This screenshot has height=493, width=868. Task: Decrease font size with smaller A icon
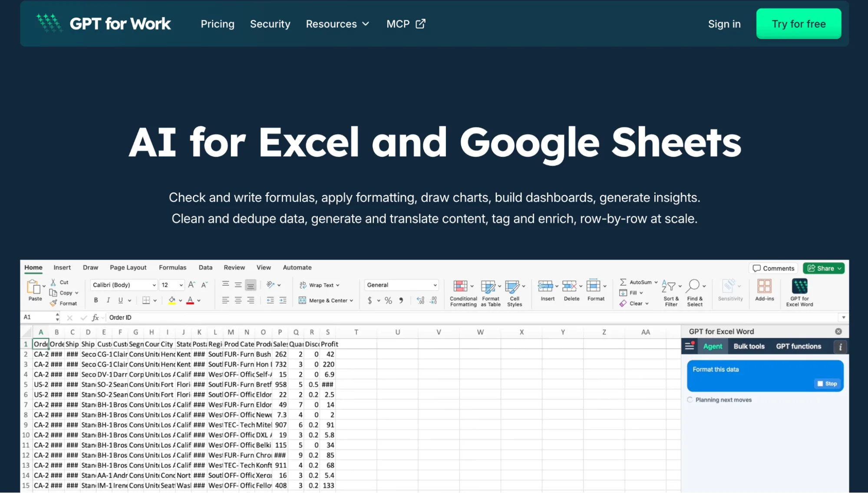(x=205, y=285)
